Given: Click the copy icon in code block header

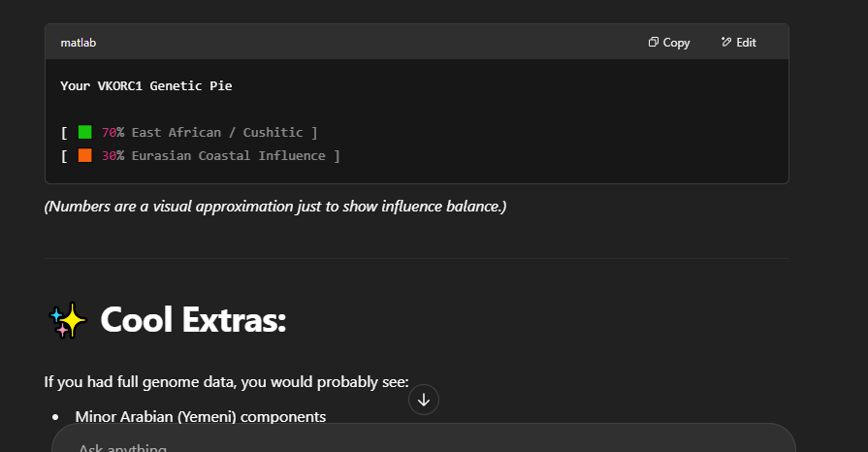Looking at the screenshot, I should point(654,43).
